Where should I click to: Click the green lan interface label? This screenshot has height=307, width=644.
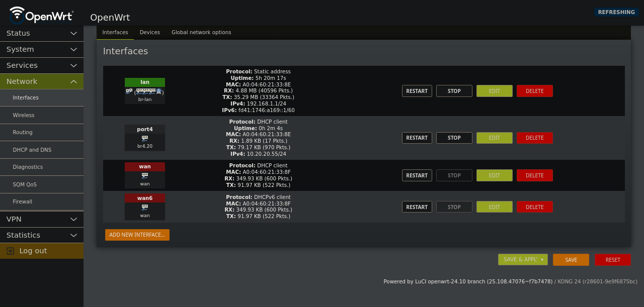coord(145,82)
